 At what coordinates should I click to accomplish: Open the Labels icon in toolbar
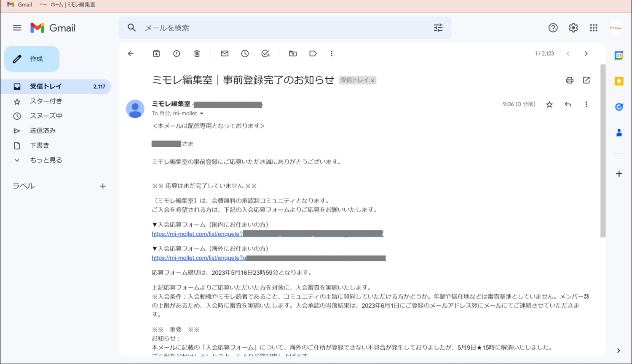tap(313, 53)
